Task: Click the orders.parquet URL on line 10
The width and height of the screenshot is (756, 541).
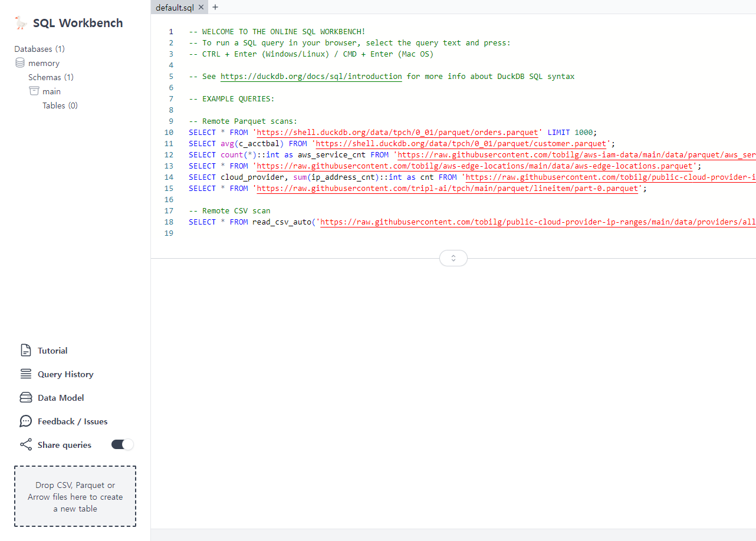Action: click(397, 133)
